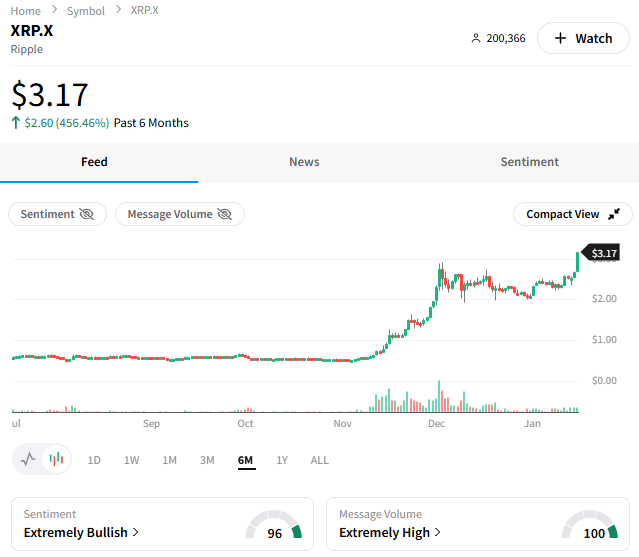Select the 1M time range
639x557 pixels.
(x=170, y=460)
